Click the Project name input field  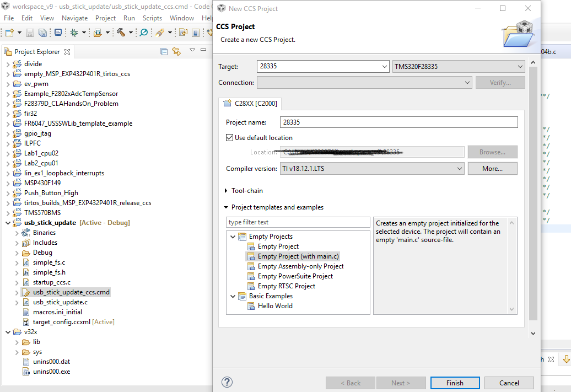(398, 122)
